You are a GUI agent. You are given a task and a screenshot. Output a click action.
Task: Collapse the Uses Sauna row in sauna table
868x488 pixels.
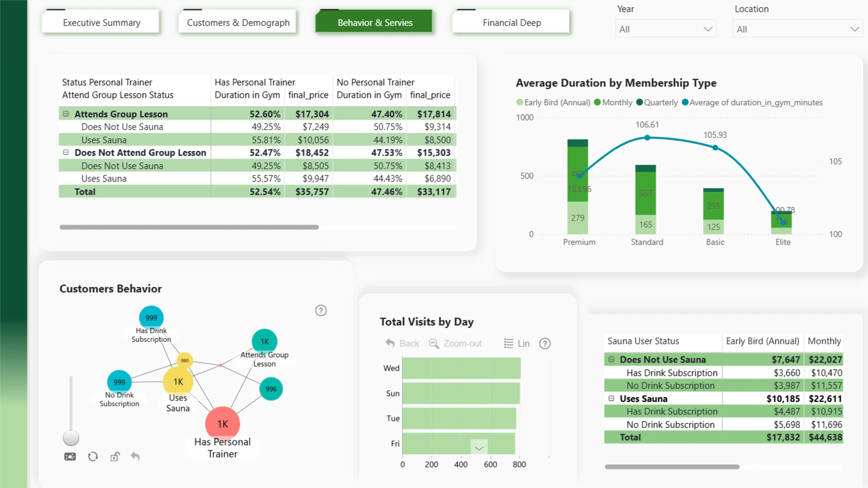click(x=611, y=399)
